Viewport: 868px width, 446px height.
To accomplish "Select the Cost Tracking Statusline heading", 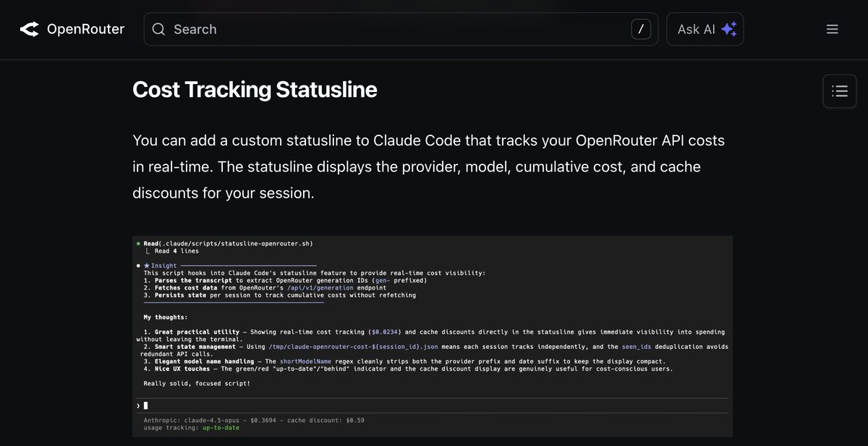I will pos(255,90).
